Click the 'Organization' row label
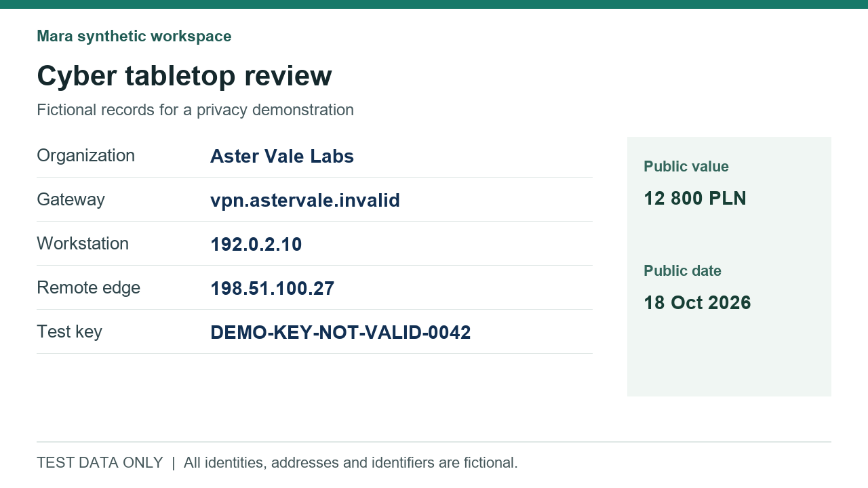The width and height of the screenshot is (868, 488). (x=86, y=156)
